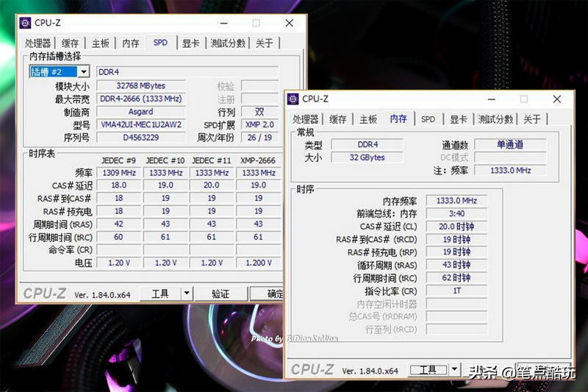588x392 pixels.
Task: Open the 关于 tab in the Memory window
Action: [x=531, y=119]
